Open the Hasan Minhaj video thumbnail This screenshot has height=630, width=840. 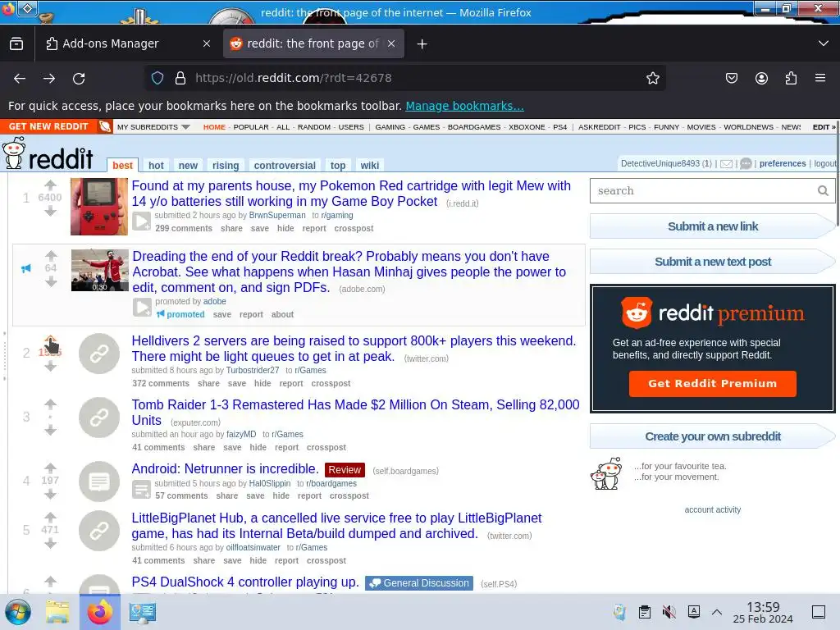pos(99,270)
